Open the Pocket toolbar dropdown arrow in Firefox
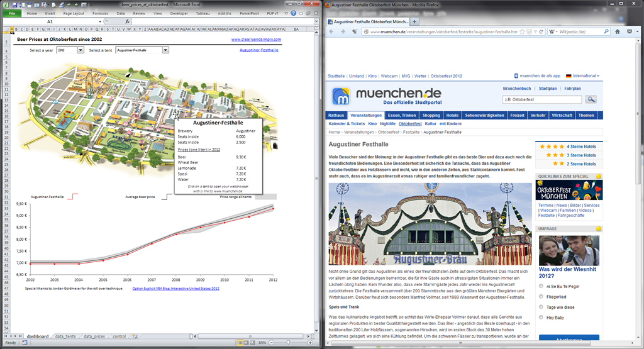 [638, 31]
